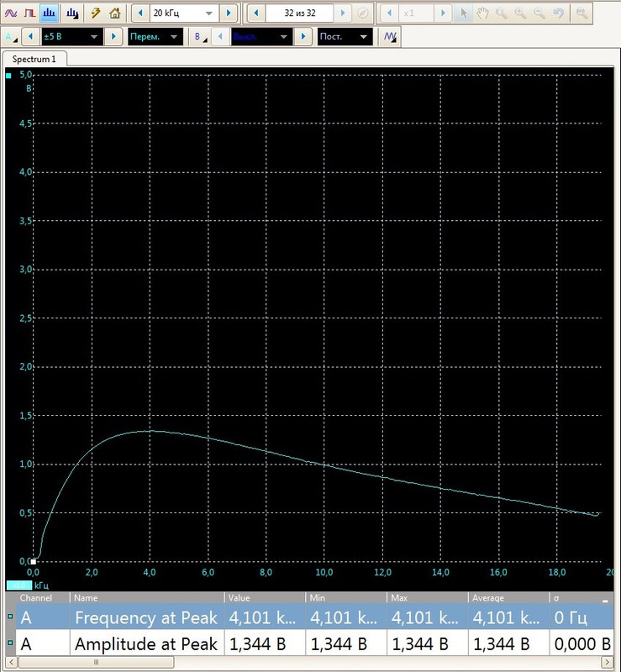Increase frequency range with right arrow
The width and height of the screenshot is (621, 672).
229,13
